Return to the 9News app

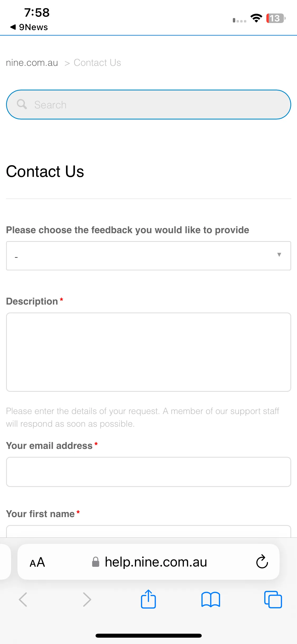pos(29,27)
